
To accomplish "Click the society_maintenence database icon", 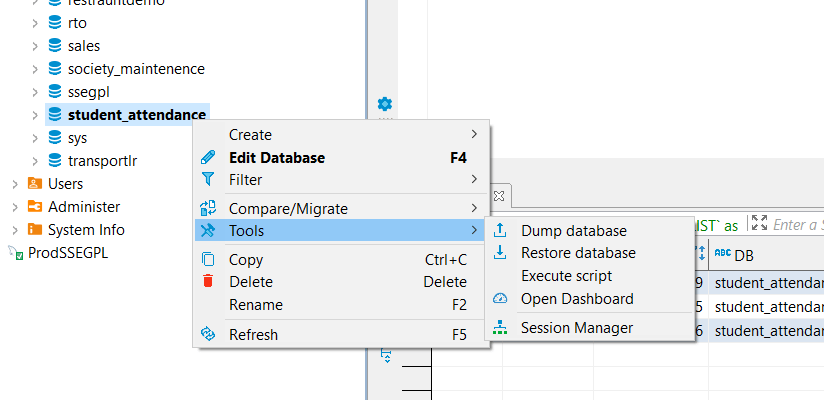I will tap(55, 68).
